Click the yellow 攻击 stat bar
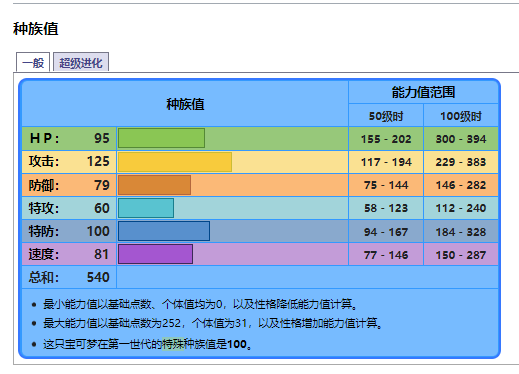 (175, 162)
